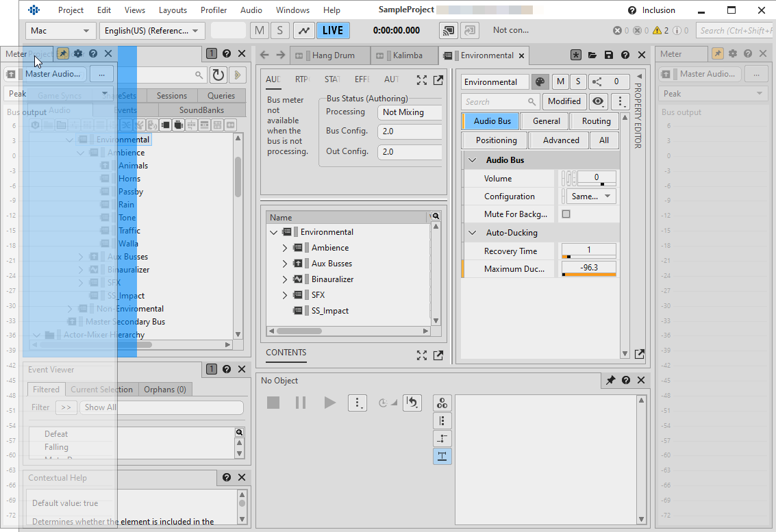Expand the Ambience bus in the contents list
Image resolution: width=776 pixels, height=532 pixels.
pyautogui.click(x=285, y=248)
